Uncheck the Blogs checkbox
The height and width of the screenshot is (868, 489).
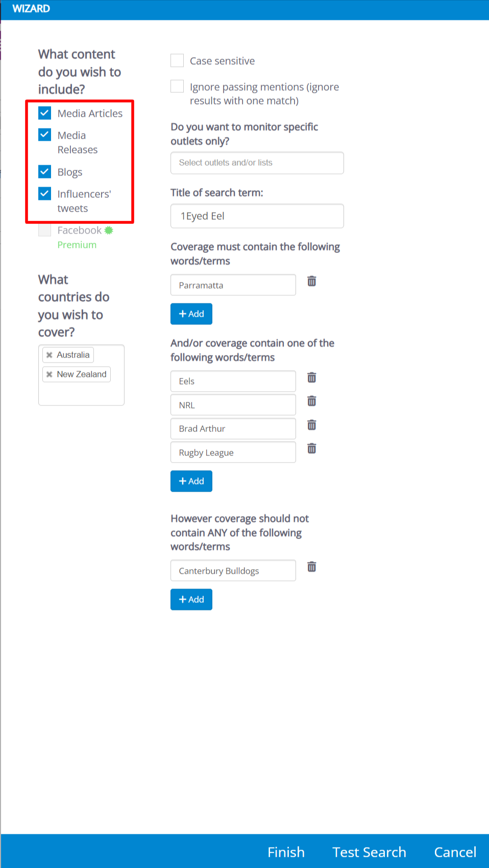pyautogui.click(x=45, y=171)
